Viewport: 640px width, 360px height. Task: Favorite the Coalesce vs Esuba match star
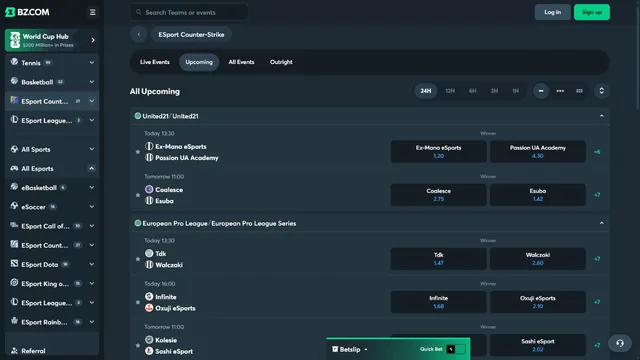(x=138, y=195)
